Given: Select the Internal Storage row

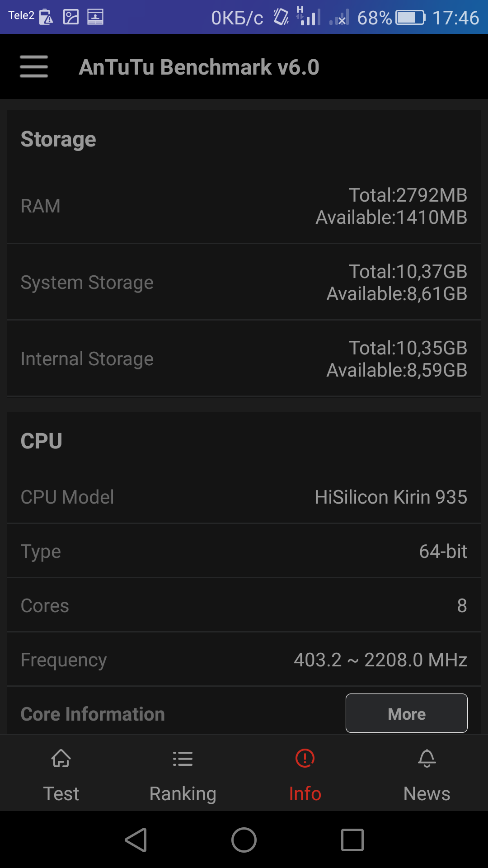Looking at the screenshot, I should [x=244, y=359].
